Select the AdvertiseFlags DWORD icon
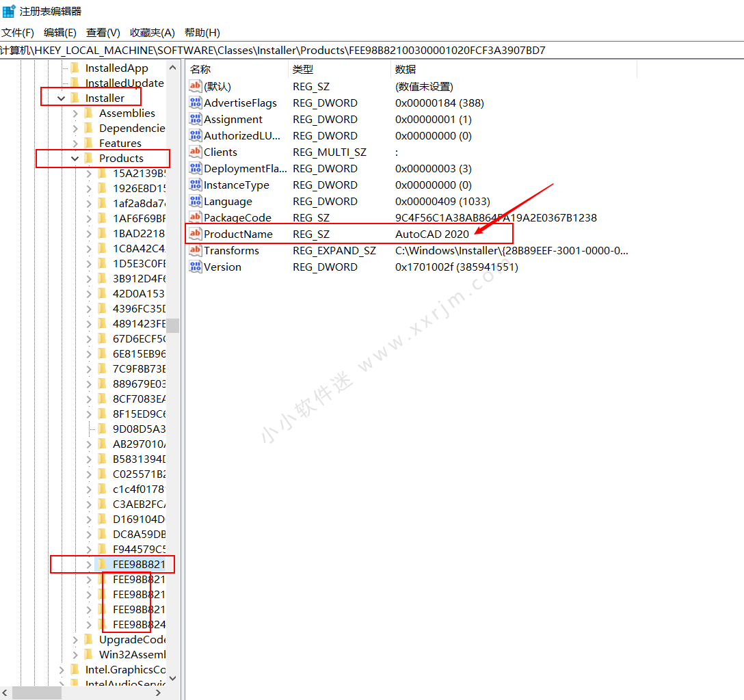 pos(195,103)
